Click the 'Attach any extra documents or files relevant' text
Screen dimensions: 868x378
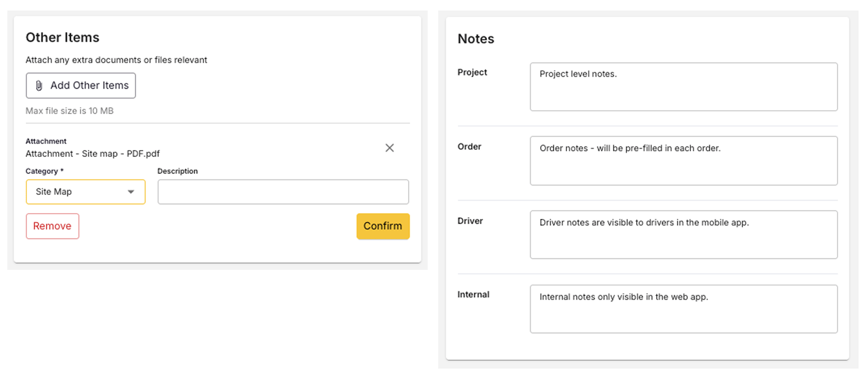[116, 60]
